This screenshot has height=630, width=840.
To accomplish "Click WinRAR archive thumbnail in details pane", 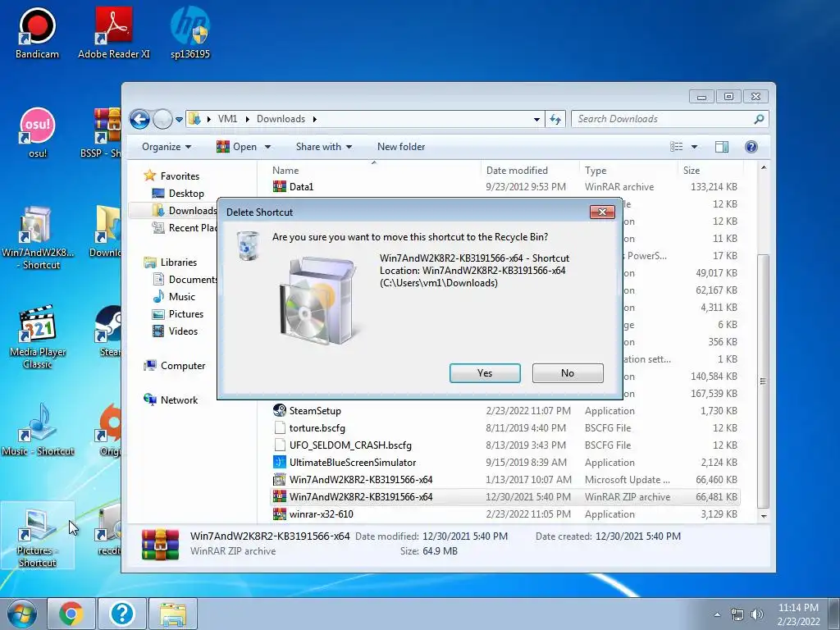I will click(160, 544).
